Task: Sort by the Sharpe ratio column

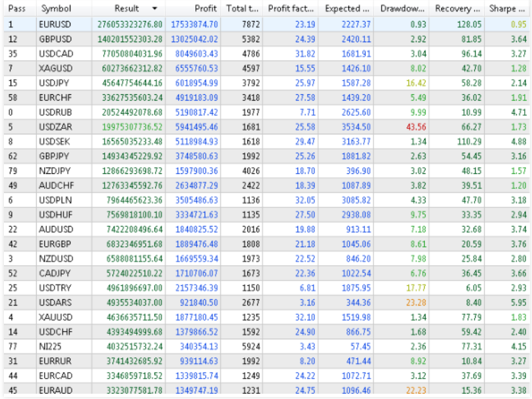Action: [x=506, y=9]
